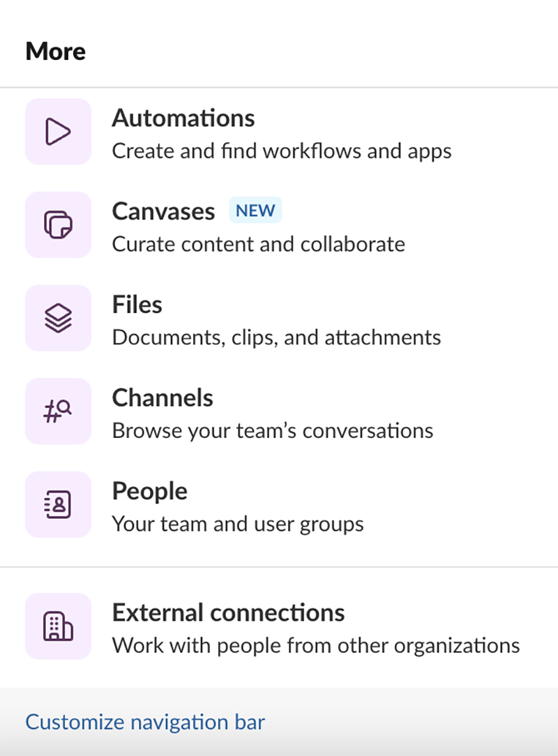Click "Curate content and collaborate" description
558x756 pixels.
click(x=259, y=244)
